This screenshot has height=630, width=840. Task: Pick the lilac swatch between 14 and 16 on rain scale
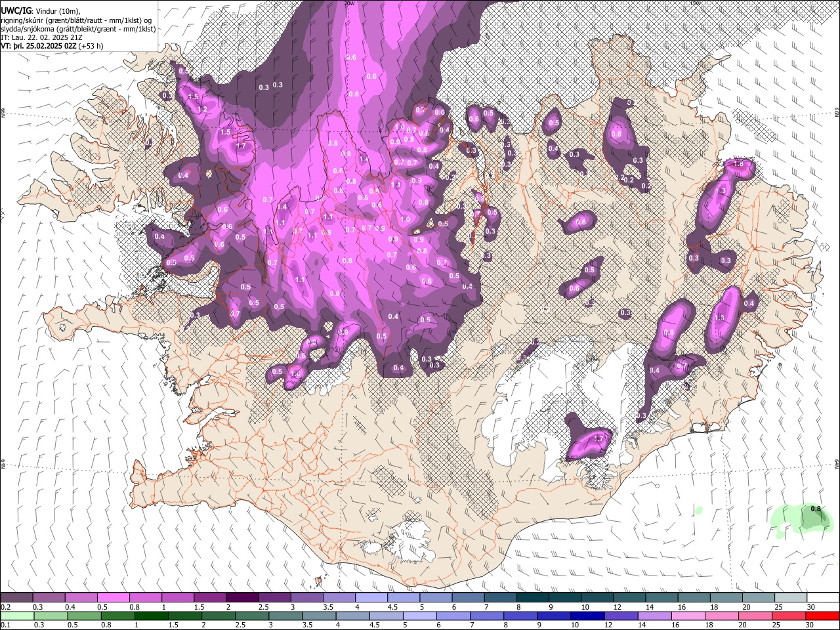655,616
